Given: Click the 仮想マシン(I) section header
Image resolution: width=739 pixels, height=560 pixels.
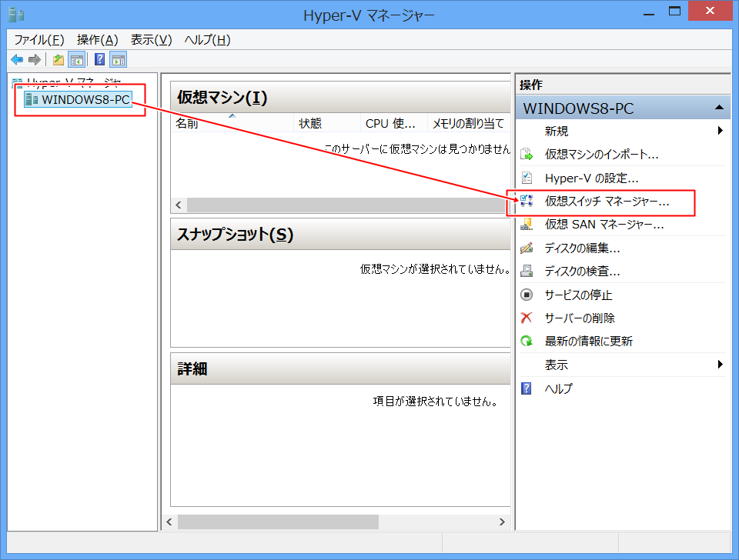Looking at the screenshot, I should point(340,98).
